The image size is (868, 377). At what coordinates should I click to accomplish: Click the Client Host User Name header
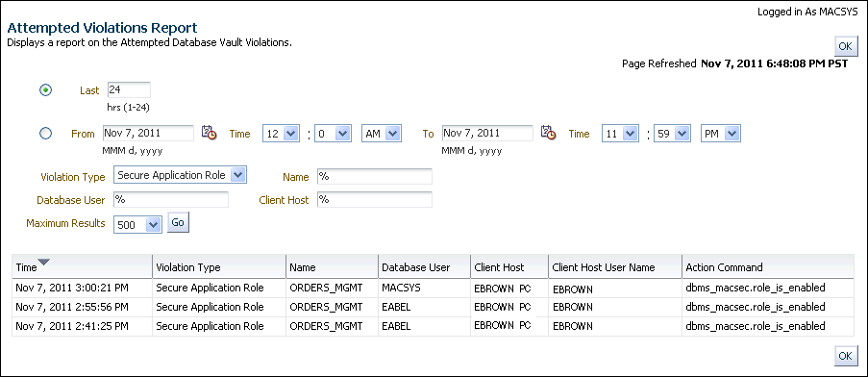pos(615,266)
